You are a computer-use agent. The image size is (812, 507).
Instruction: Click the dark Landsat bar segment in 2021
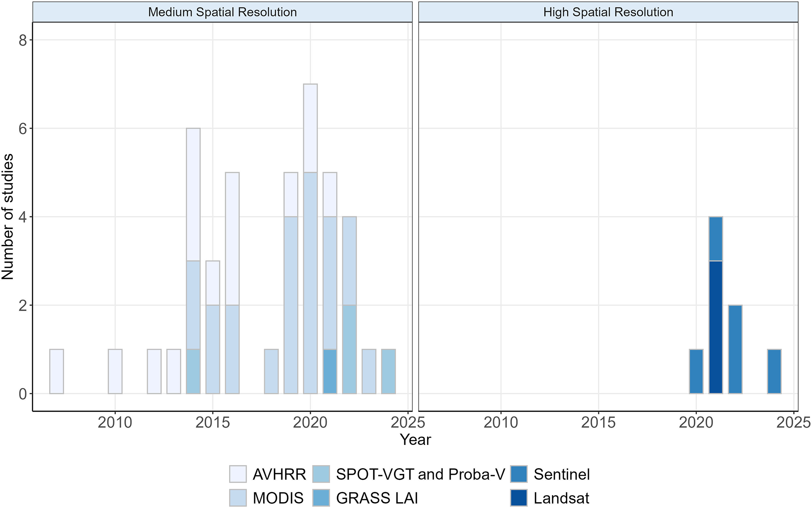tap(715, 327)
